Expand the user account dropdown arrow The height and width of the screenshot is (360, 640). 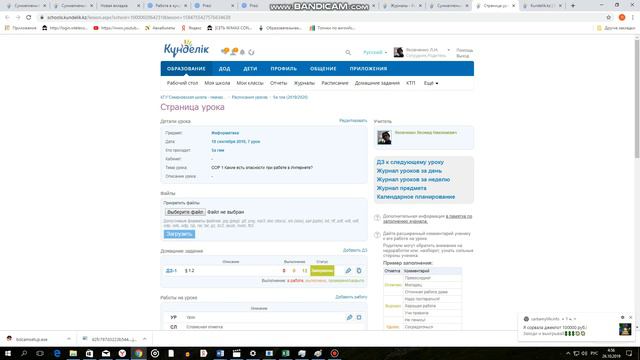tap(449, 50)
